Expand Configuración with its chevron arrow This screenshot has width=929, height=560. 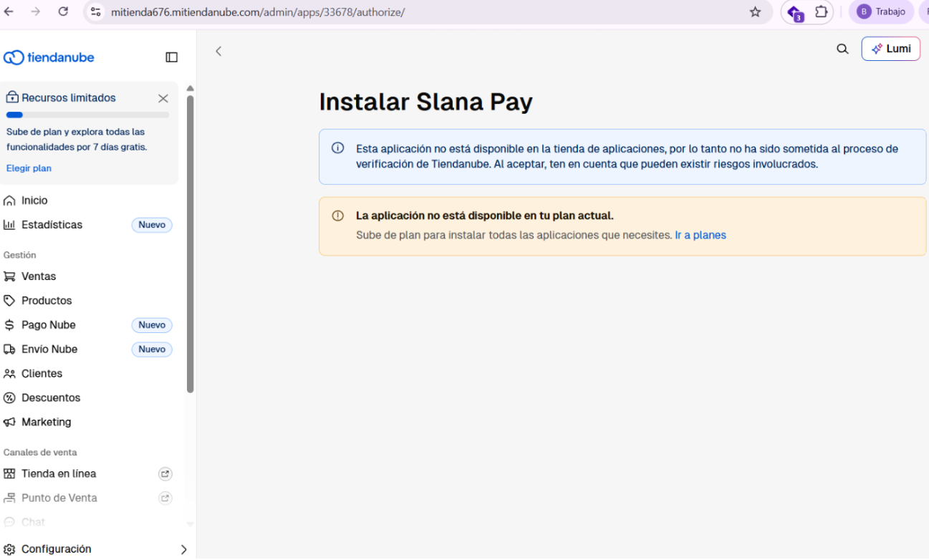184,550
